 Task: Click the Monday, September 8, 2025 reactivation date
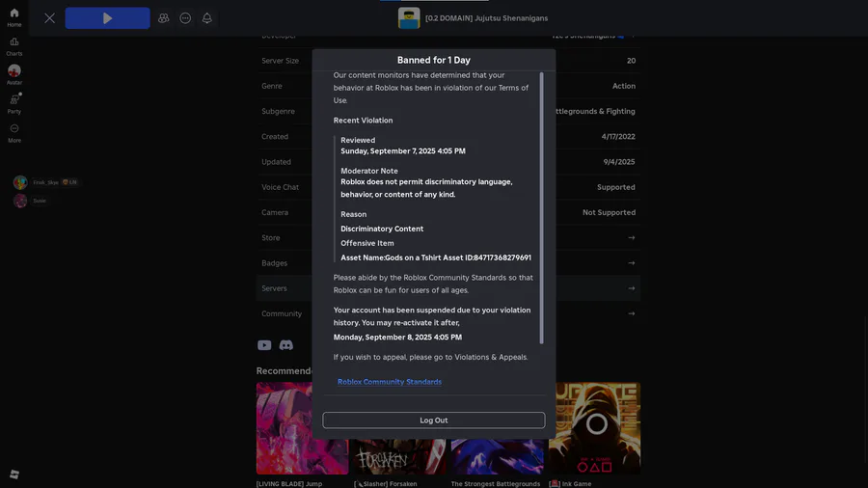[397, 337]
